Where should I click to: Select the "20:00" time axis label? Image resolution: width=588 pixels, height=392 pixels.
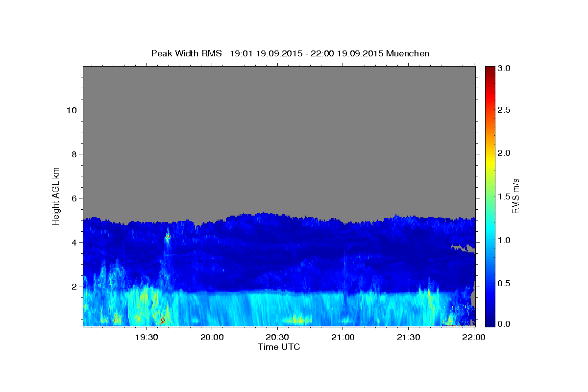[x=212, y=337]
